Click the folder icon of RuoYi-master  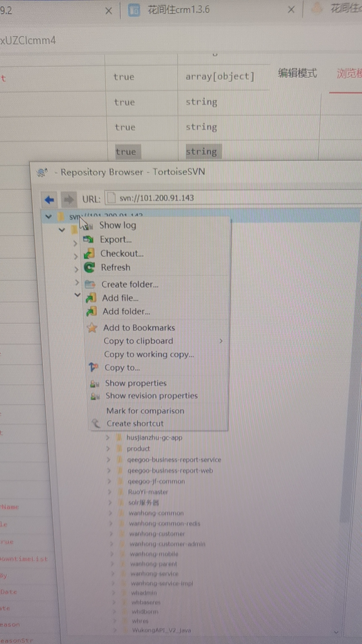tap(121, 492)
